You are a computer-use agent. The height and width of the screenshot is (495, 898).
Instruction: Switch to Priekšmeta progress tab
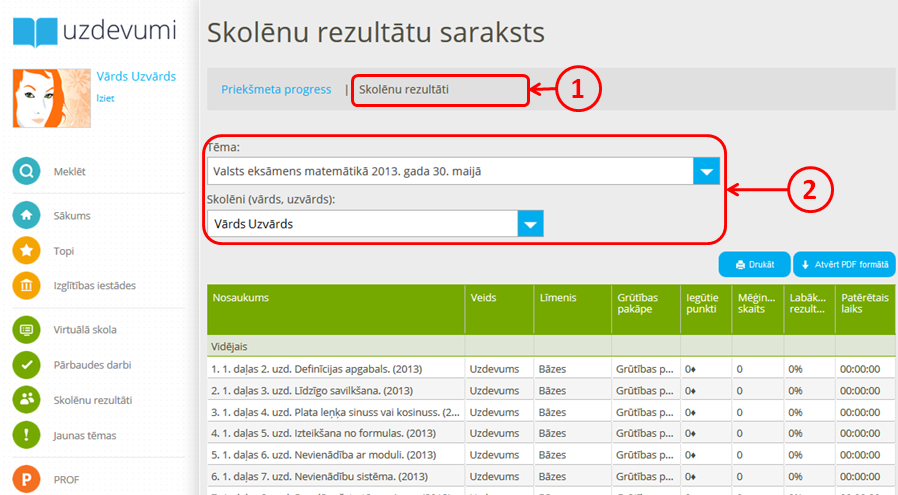276,90
